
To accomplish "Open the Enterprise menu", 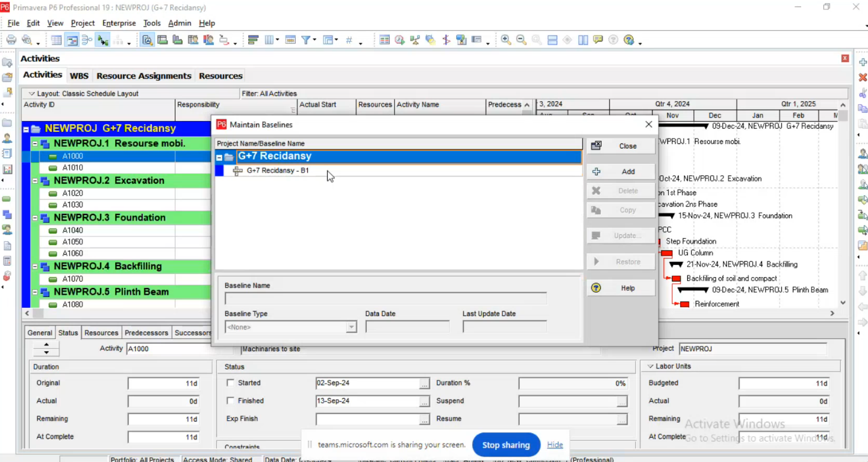I will (x=119, y=23).
